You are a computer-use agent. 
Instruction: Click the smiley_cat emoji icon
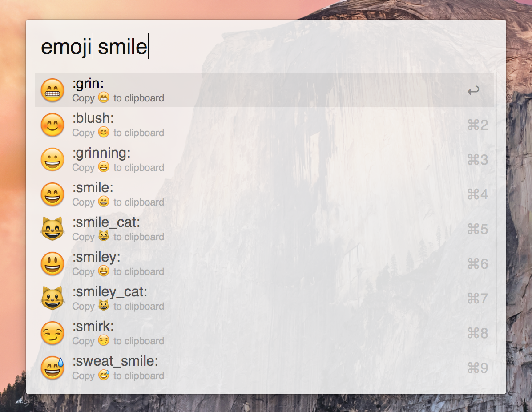click(52, 298)
